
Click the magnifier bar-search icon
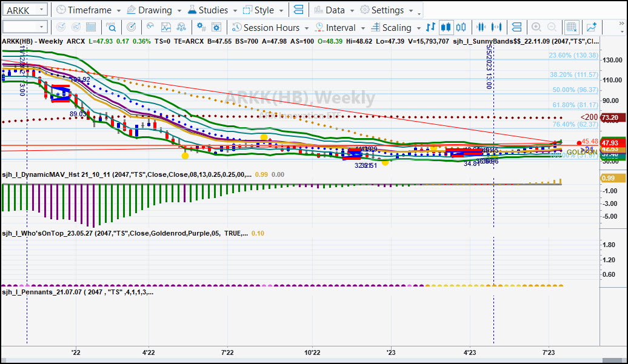[x=111, y=27]
